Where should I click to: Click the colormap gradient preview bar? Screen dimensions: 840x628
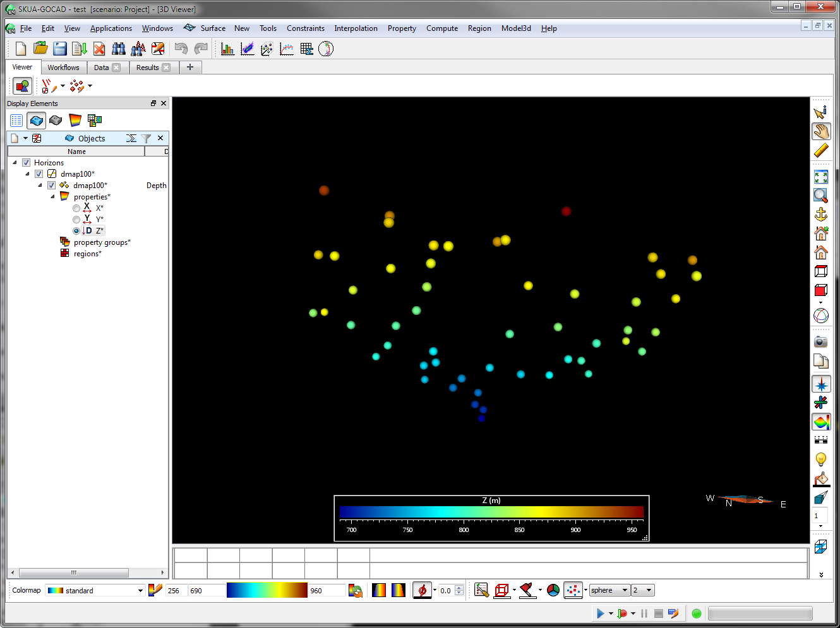tap(267, 590)
